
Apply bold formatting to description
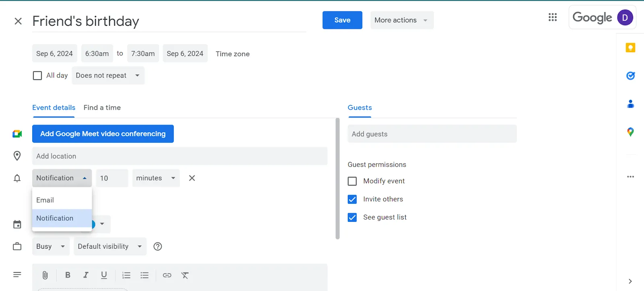pos(68,275)
